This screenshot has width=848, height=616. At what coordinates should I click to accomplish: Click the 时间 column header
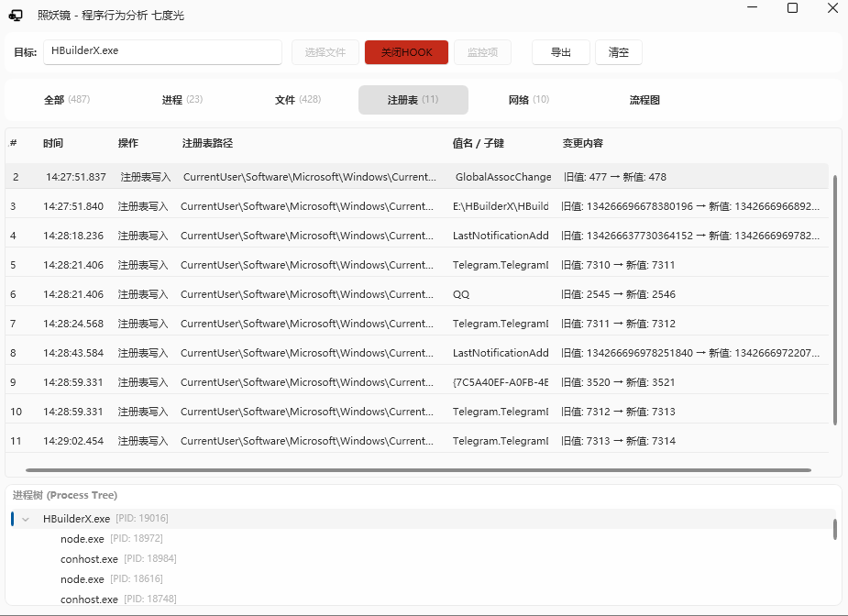(53, 143)
